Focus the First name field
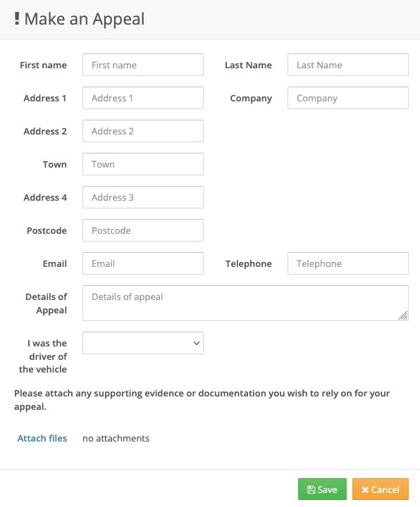Screen dimensions: 420x507 [x=143, y=65]
